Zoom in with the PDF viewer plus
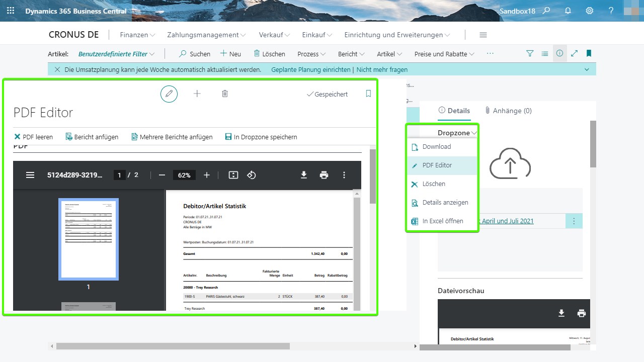 pos(207,175)
